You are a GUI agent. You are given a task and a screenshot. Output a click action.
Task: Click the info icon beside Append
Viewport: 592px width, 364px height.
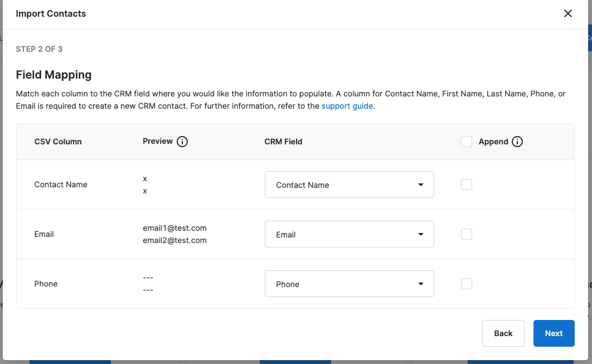click(517, 142)
